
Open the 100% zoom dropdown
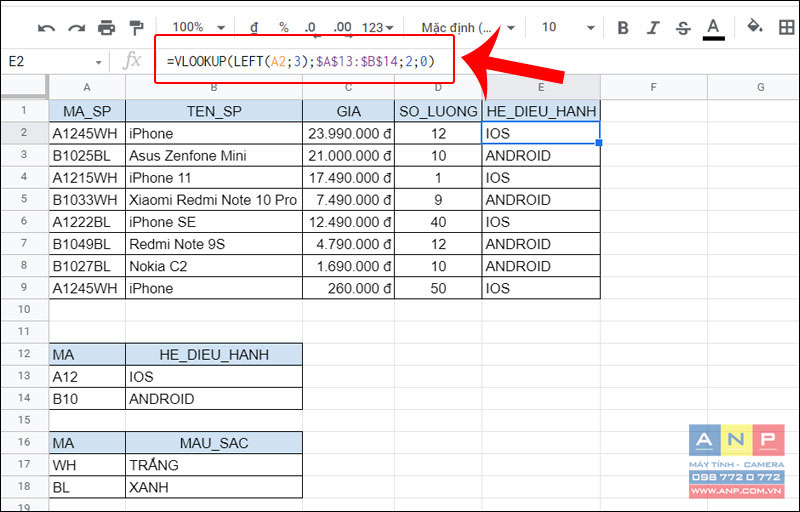tap(198, 27)
